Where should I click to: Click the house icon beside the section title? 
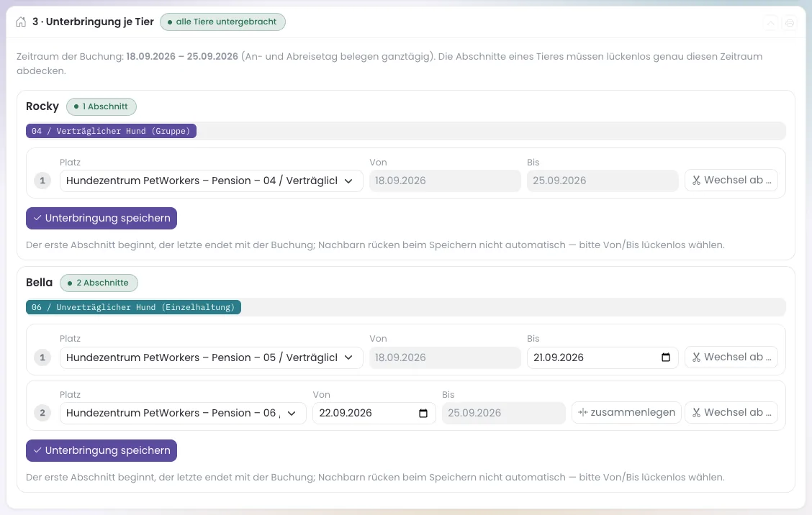[21, 22]
